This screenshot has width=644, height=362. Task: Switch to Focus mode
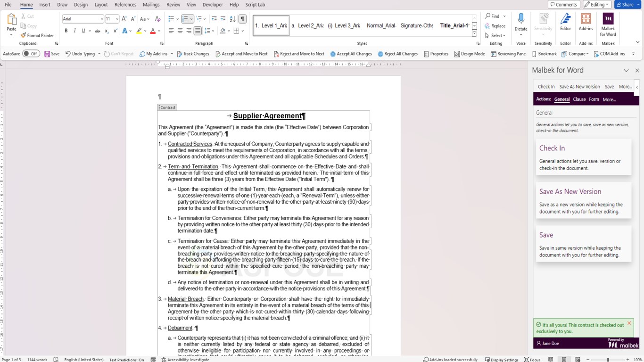532,360
